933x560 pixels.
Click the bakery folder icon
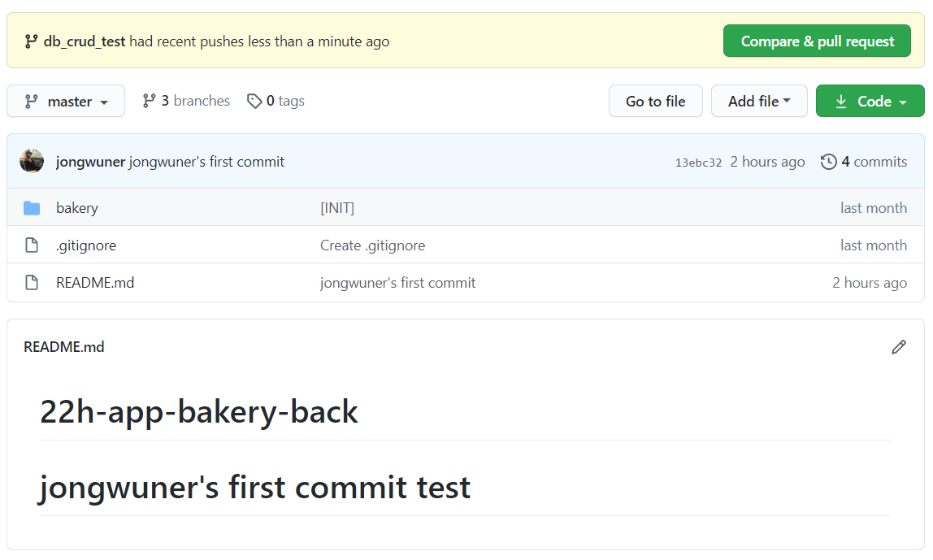[x=32, y=208]
